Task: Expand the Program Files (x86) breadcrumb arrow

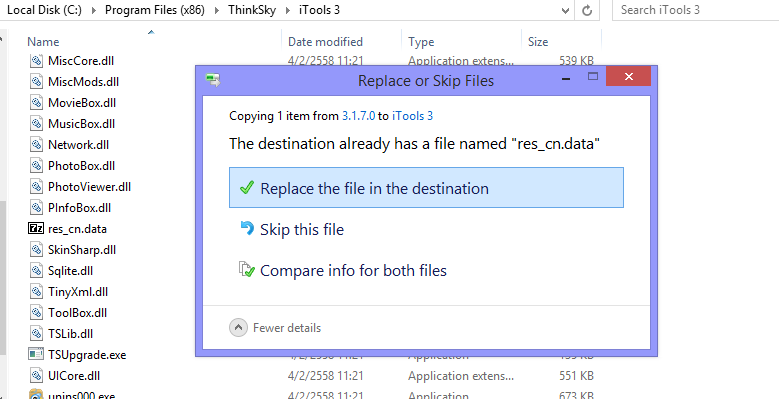Action: click(x=217, y=10)
